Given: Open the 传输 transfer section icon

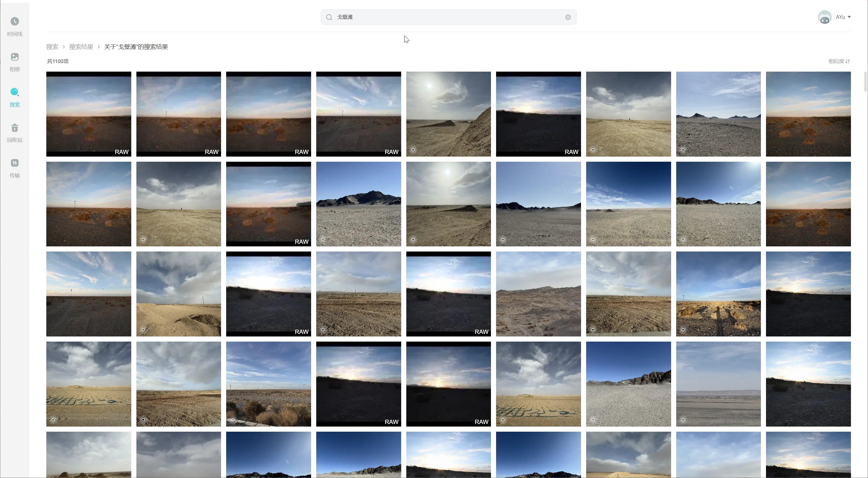Looking at the screenshot, I should click(14, 163).
